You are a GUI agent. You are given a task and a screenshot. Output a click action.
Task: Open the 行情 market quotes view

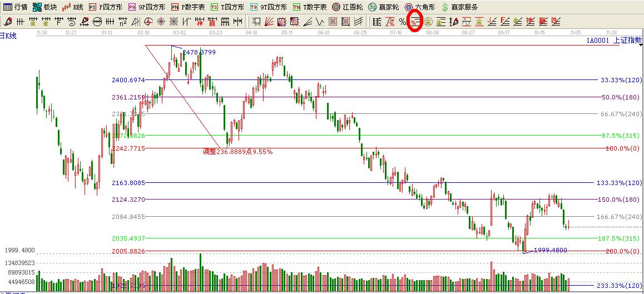pyautogui.click(x=16, y=7)
